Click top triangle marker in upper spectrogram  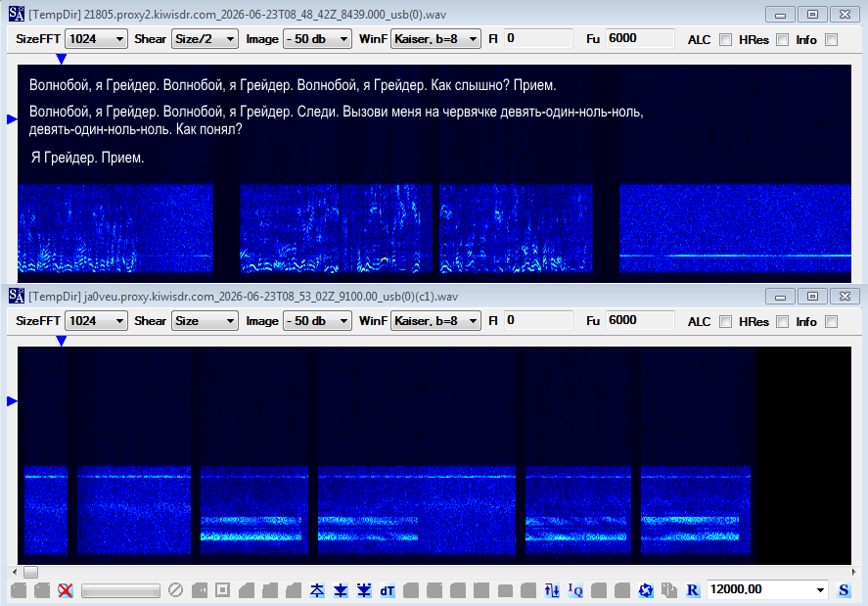point(62,59)
